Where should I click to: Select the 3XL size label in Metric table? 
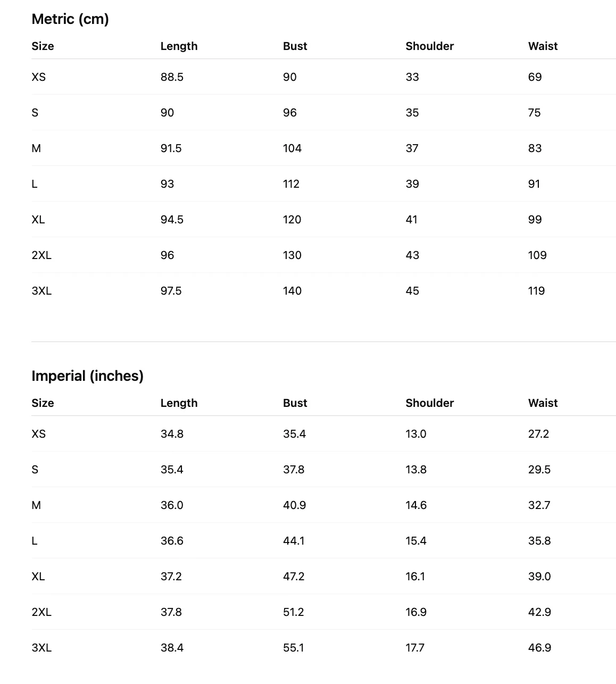tap(41, 291)
